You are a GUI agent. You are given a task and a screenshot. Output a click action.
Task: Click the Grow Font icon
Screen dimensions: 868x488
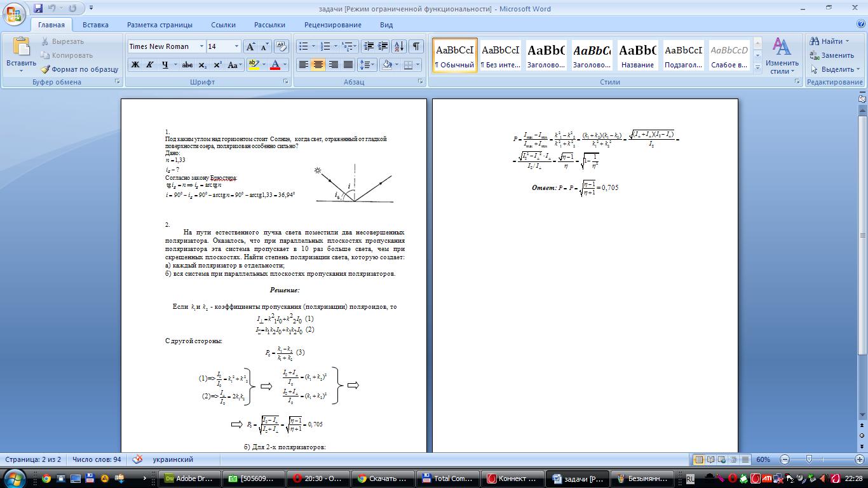pyautogui.click(x=251, y=46)
